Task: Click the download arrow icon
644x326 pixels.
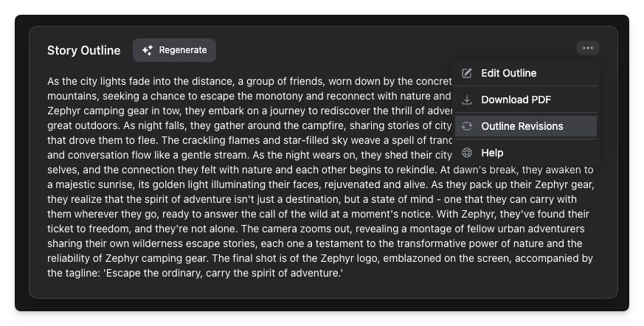Action: pos(467,100)
